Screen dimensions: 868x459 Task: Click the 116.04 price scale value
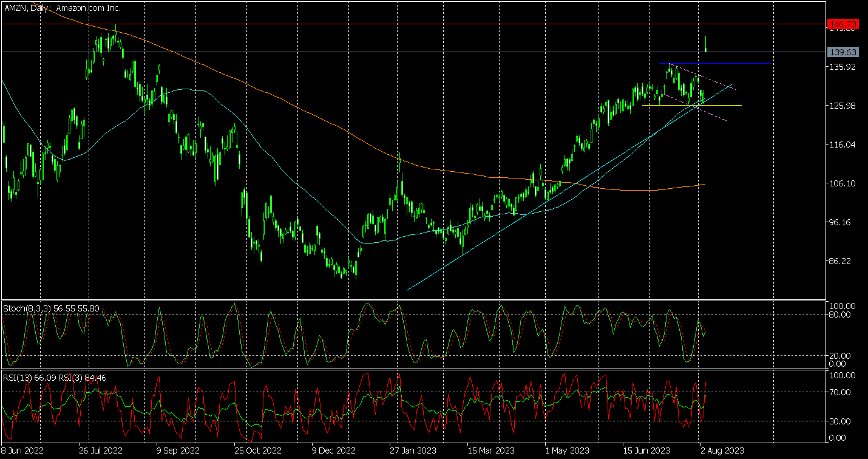(x=844, y=144)
